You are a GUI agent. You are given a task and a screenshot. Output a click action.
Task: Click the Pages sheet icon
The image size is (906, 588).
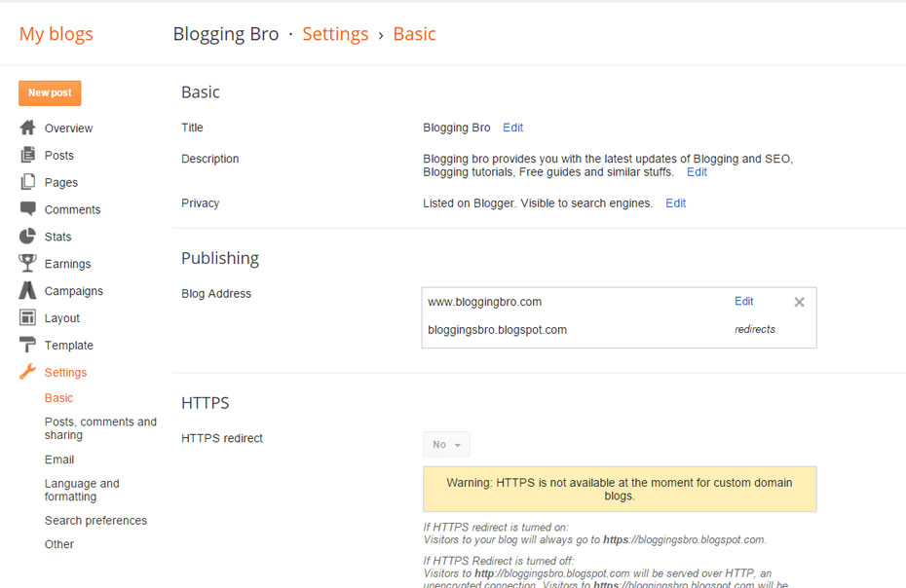coord(27,182)
